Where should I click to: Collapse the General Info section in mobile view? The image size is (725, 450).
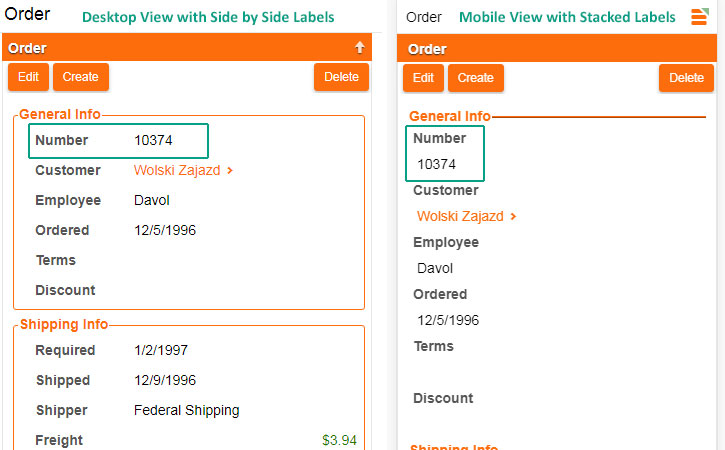point(450,116)
